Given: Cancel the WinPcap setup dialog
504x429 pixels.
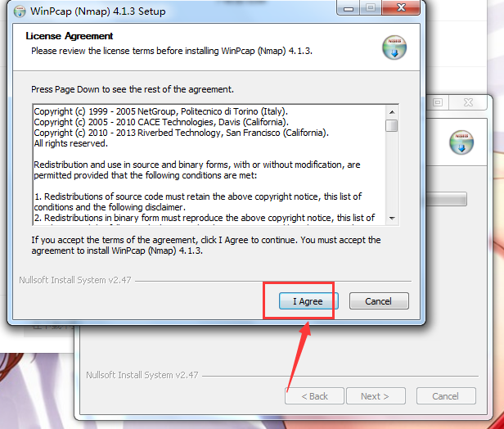Looking at the screenshot, I should point(379,301).
